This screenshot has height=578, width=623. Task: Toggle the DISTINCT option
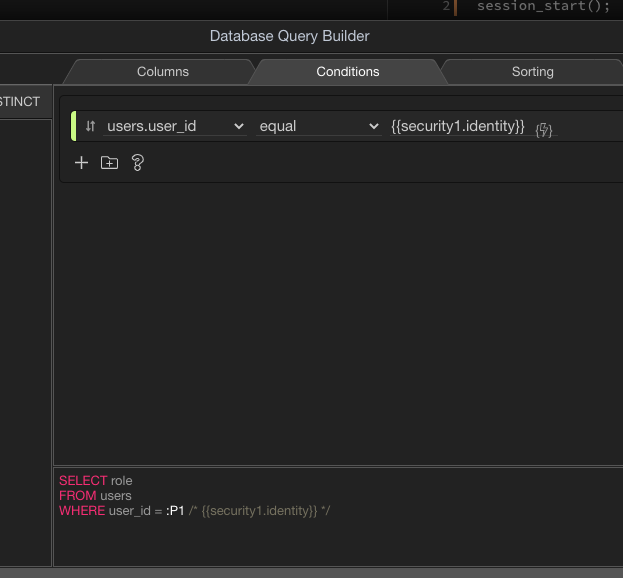[20, 102]
